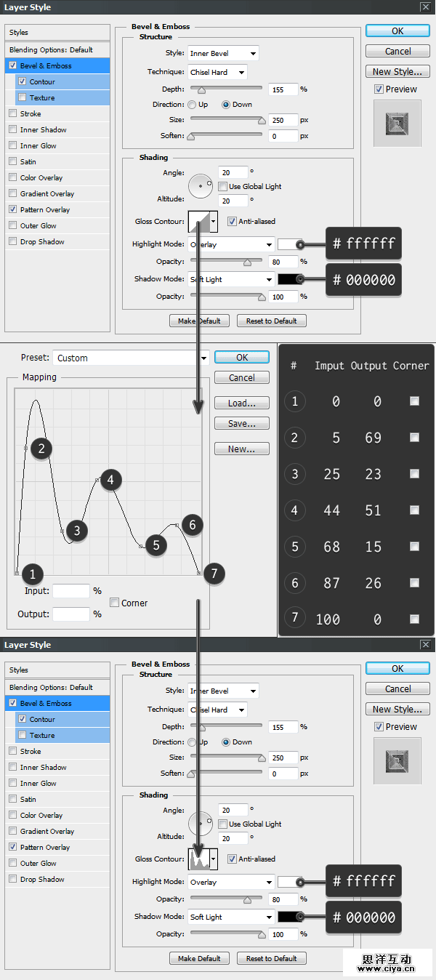This screenshot has width=436, height=980.
Task: Click the black Shadow Mode color swatch in upper dialog
Action: coord(287,279)
